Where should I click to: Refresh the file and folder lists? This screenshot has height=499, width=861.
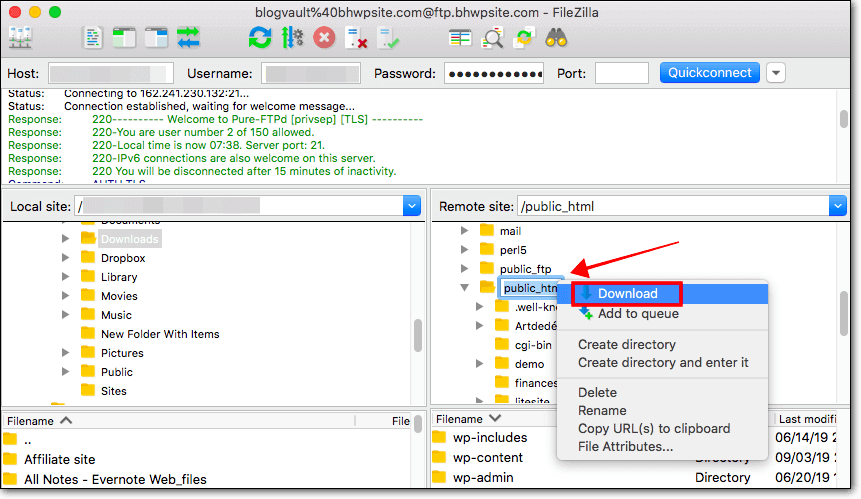[x=260, y=38]
